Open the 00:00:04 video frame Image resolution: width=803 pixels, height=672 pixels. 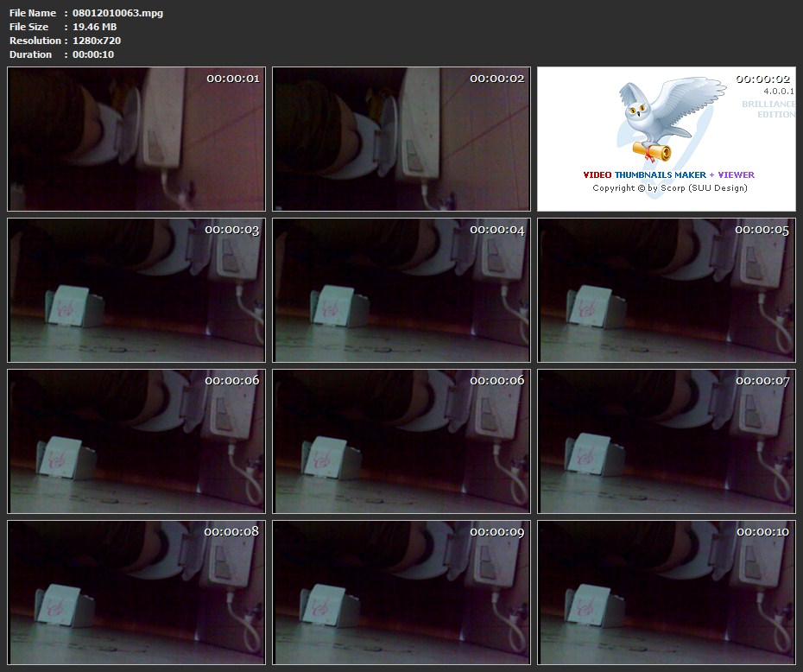(401, 290)
